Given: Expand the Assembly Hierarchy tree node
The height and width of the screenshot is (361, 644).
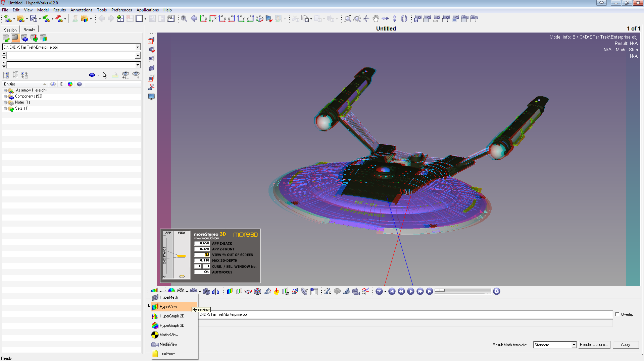Looking at the screenshot, I should click(x=5, y=91).
